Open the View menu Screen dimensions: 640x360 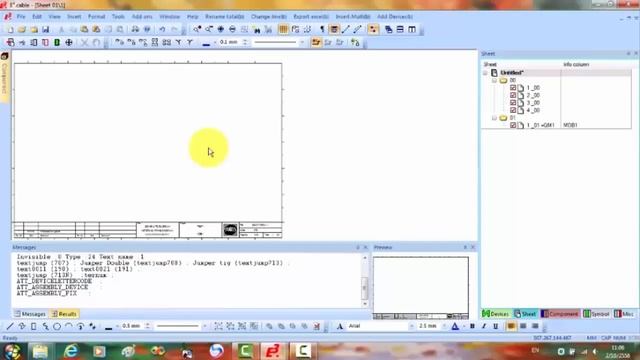click(54, 17)
